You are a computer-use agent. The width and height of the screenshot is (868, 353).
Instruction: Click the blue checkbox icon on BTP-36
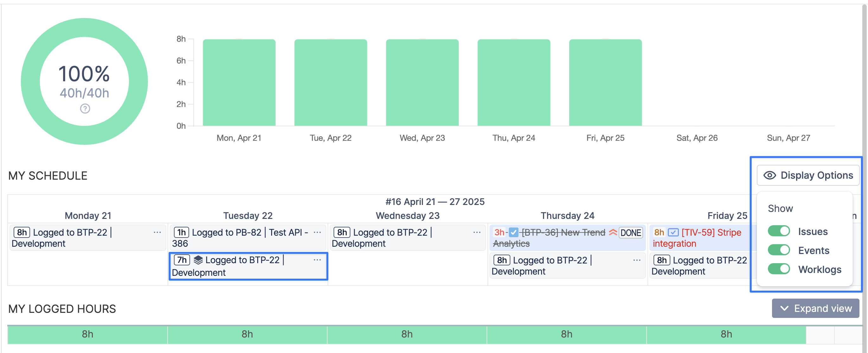[x=514, y=232]
